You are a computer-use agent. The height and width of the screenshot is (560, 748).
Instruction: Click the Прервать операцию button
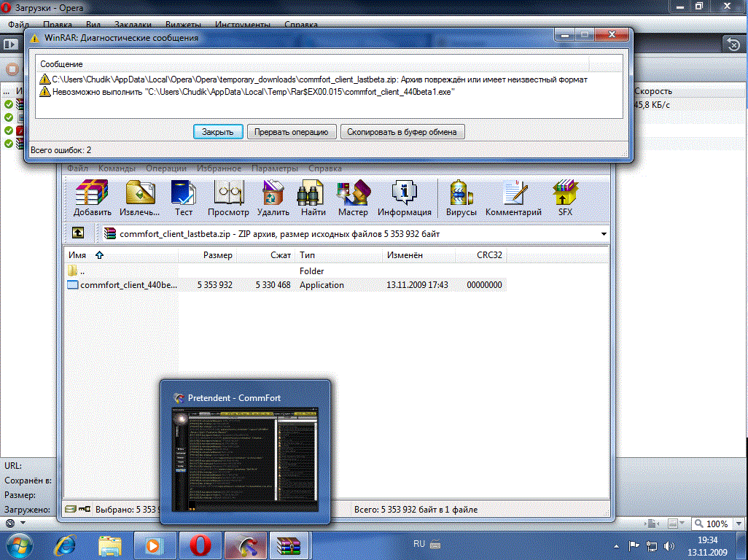pyautogui.click(x=292, y=132)
